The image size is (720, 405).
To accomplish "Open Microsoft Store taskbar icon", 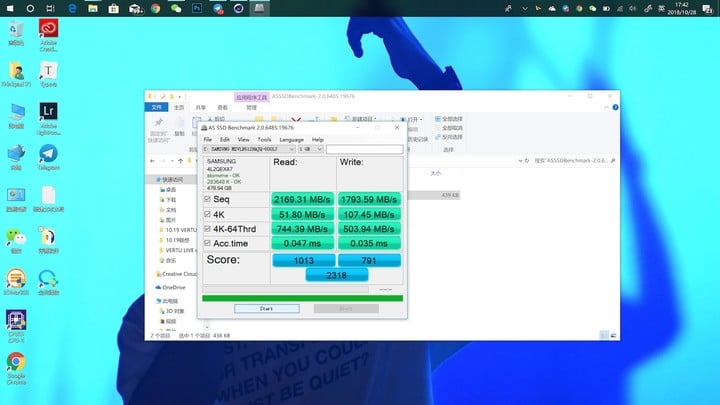I will 113,8.
